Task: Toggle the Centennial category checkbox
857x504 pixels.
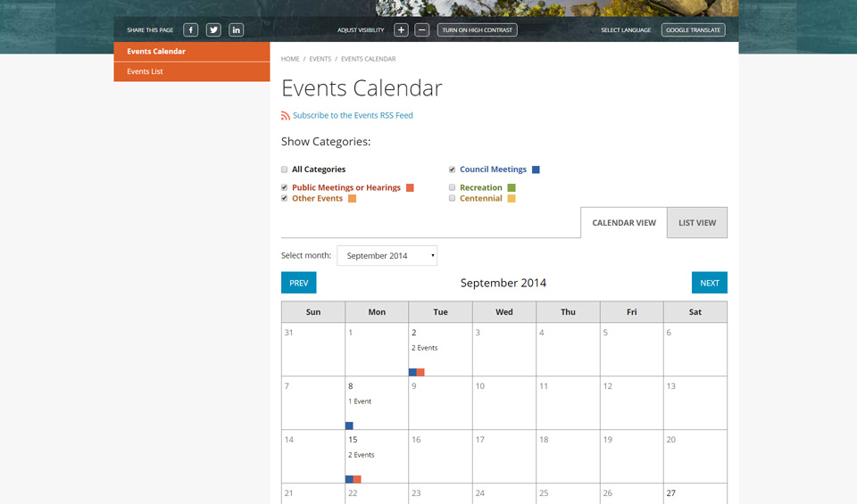Action: click(x=453, y=199)
